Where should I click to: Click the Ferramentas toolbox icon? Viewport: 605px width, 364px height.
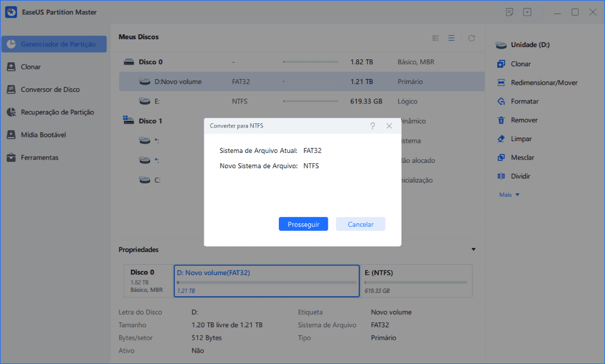(11, 157)
